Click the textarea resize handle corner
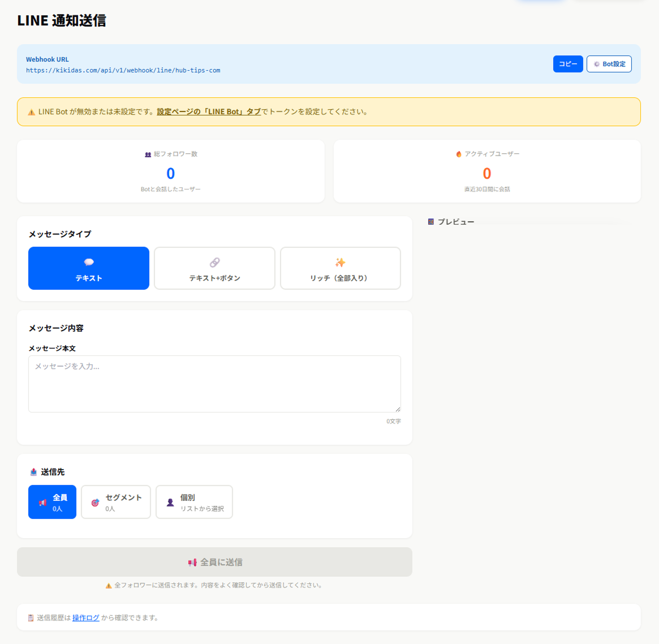 tap(398, 409)
